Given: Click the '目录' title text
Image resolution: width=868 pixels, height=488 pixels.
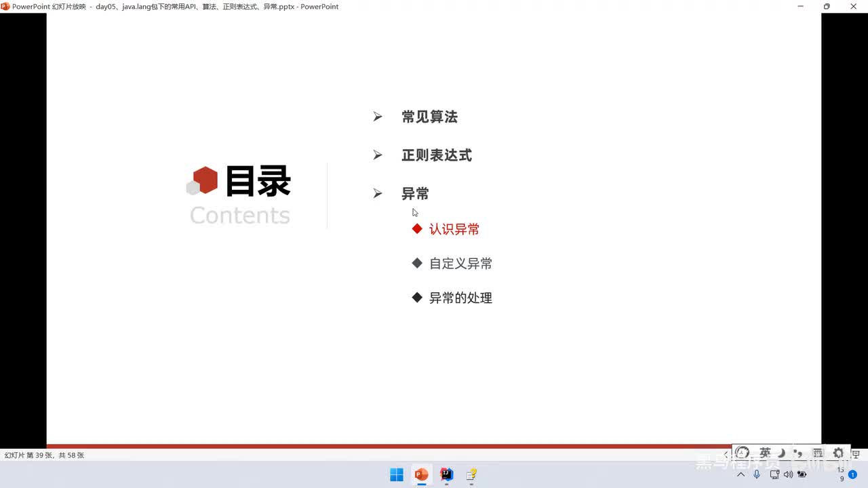Looking at the screenshot, I should (x=258, y=182).
